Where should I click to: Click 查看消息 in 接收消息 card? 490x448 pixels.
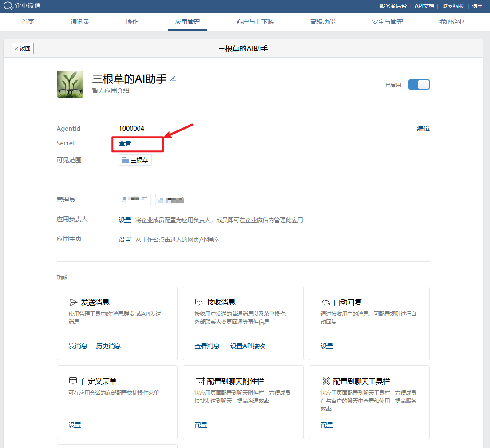[x=207, y=346]
